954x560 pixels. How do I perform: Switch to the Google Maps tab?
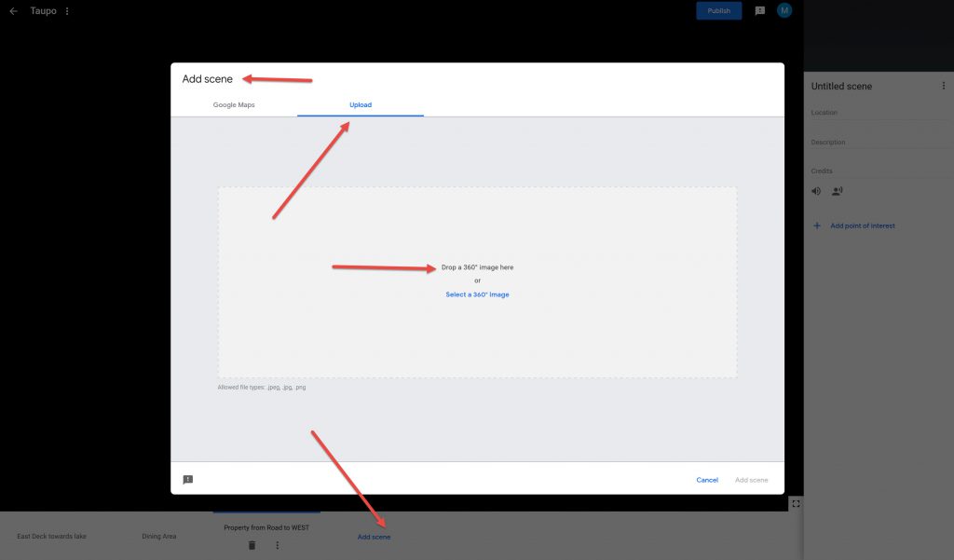click(x=234, y=105)
